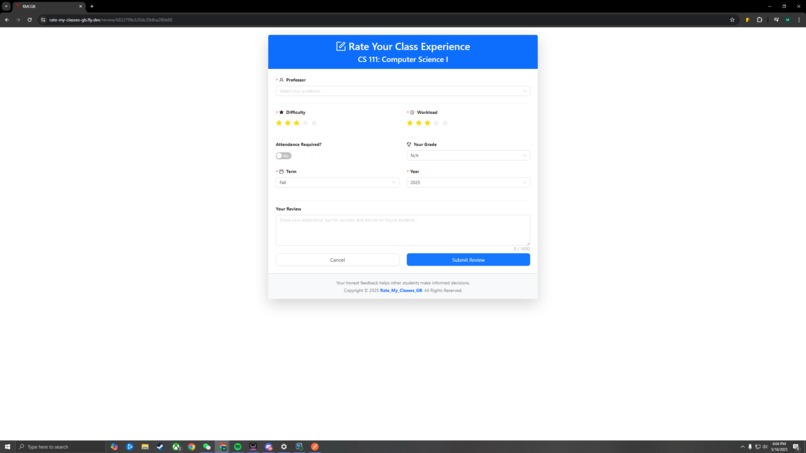Click the taskbar search box

(x=61, y=447)
